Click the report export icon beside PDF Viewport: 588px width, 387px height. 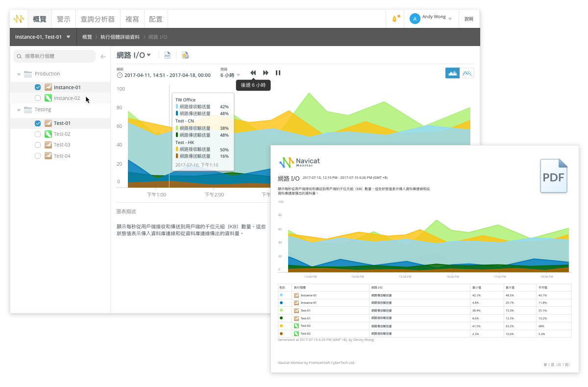(185, 55)
